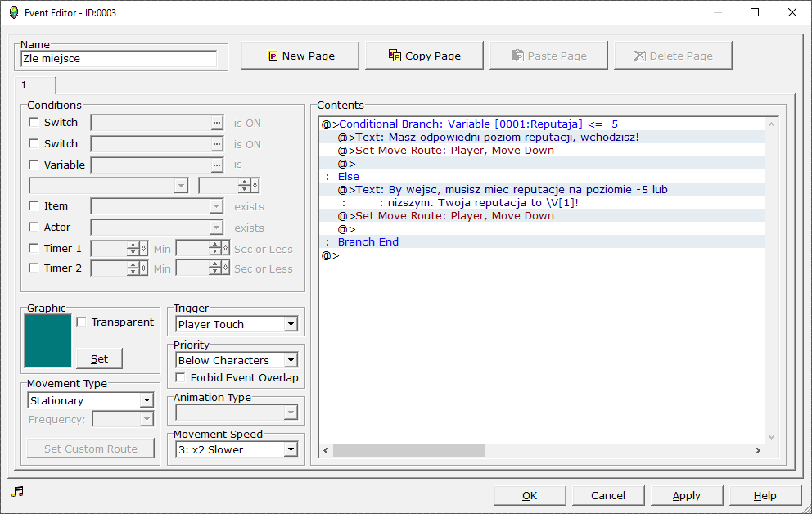Click the Timer 2 seconds stepper
Image resolution: width=812 pixels, height=514 pixels.
click(202, 268)
